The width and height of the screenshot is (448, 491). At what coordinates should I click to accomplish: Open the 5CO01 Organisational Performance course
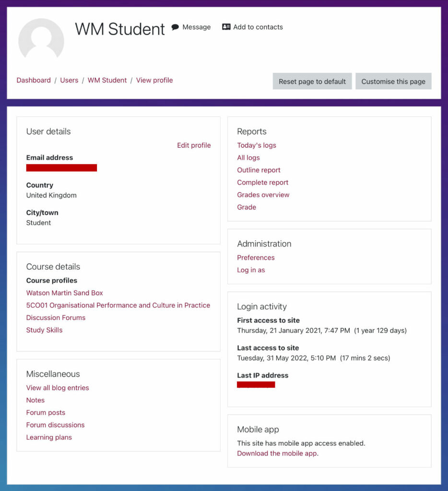(x=118, y=305)
